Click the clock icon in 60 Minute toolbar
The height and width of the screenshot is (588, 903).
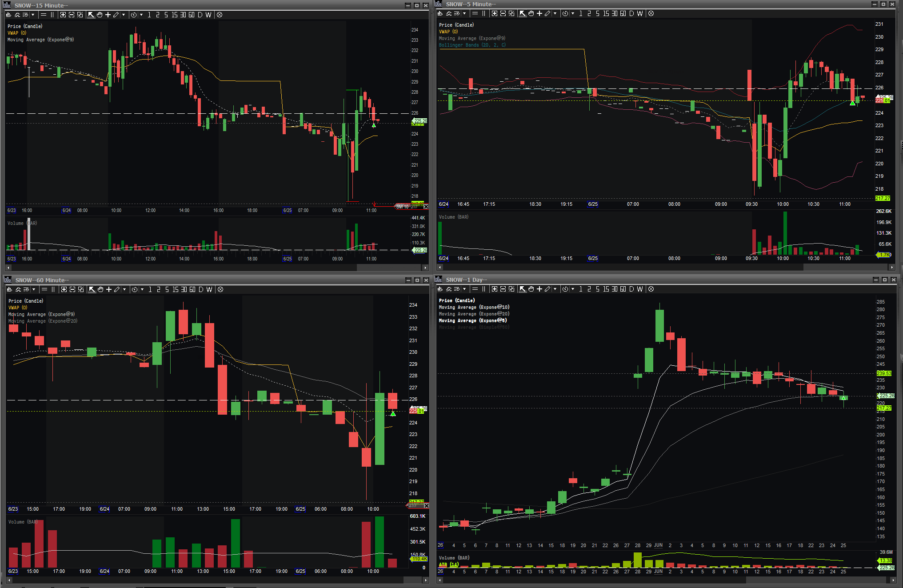[135, 289]
